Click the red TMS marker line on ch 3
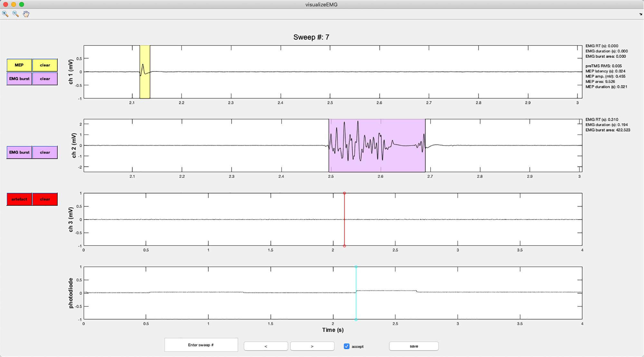644x357 pixels. (x=345, y=220)
